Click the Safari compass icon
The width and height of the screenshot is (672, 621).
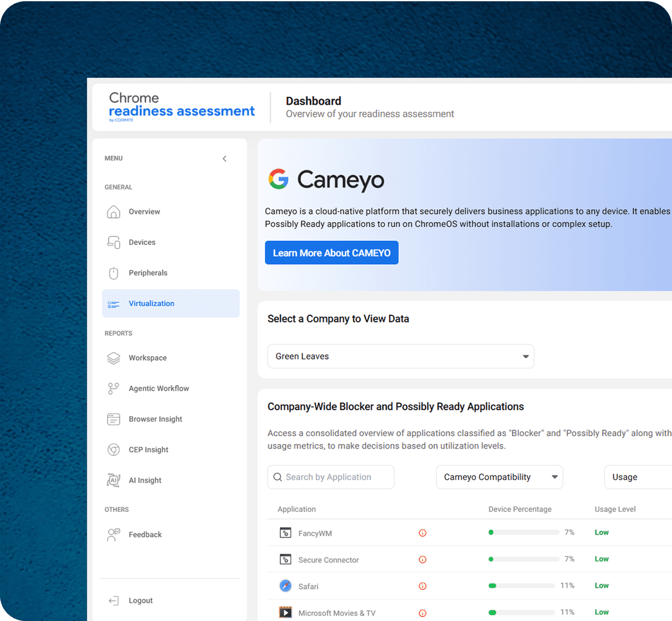[286, 586]
